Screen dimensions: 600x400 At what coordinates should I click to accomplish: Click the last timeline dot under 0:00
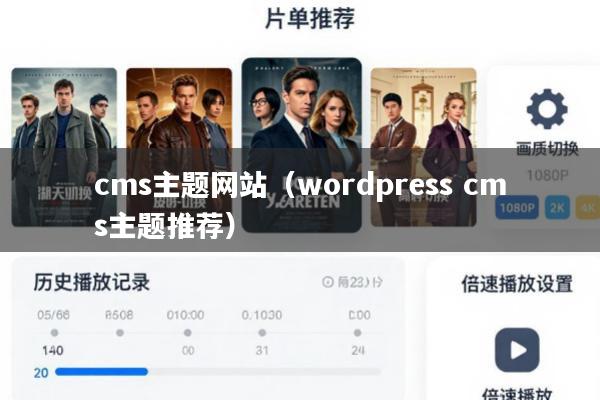357,333
